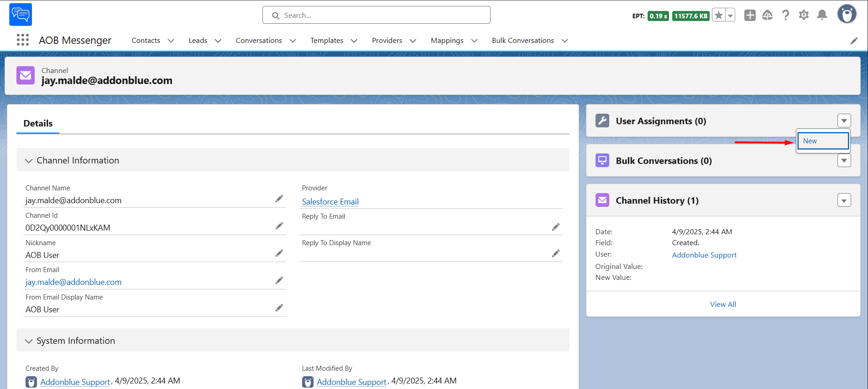Expand the Conversations tab dropdown chevron
This screenshot has height=389, width=868.
[293, 41]
